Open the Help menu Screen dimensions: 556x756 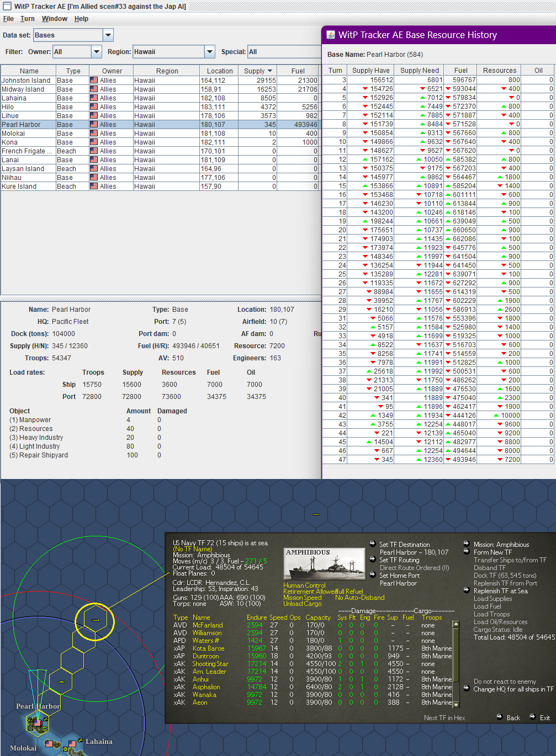coord(81,19)
